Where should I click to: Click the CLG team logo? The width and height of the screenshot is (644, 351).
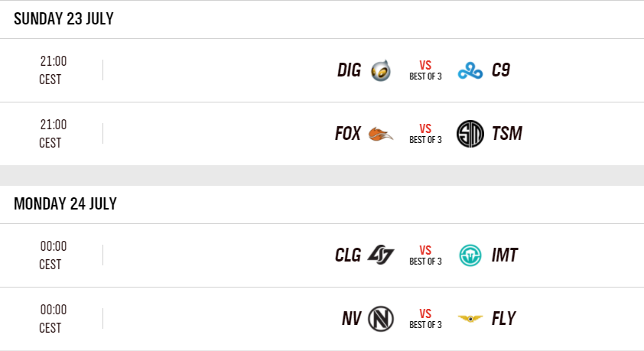click(x=380, y=255)
